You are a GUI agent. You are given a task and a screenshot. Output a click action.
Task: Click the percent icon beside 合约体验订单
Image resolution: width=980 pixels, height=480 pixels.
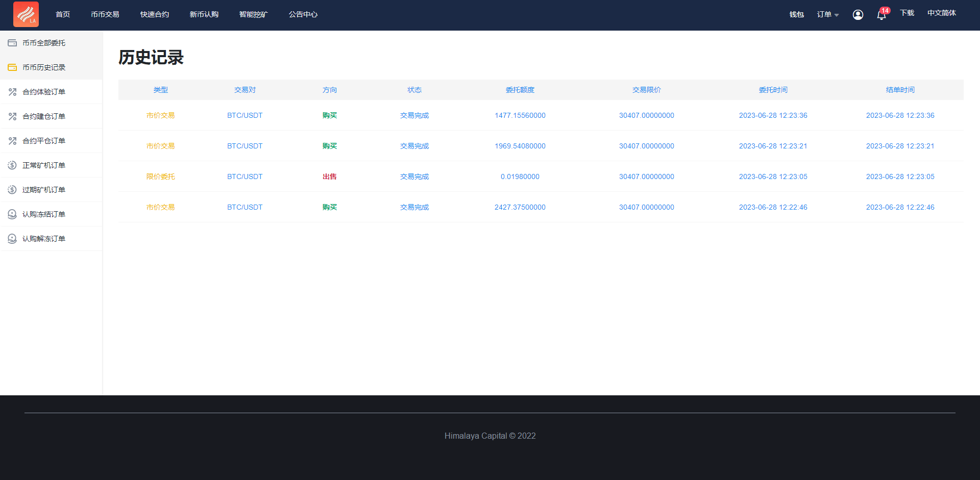[12, 92]
